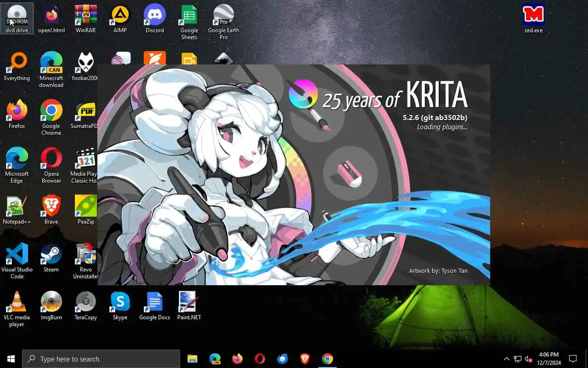Select the Paint.NET desktop shortcut
The image size is (588, 368).
(189, 306)
